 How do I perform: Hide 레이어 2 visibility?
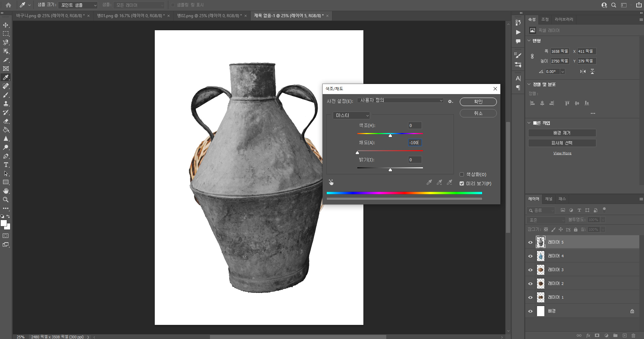(531, 284)
